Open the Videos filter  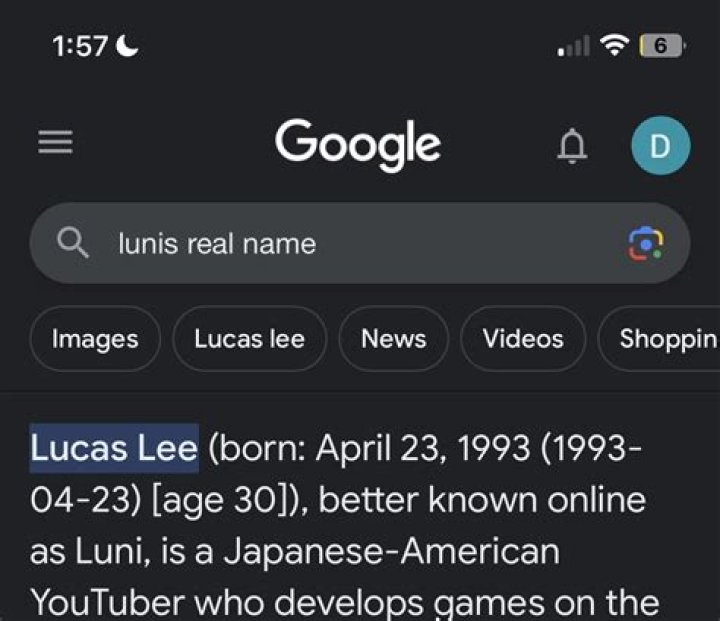(523, 339)
